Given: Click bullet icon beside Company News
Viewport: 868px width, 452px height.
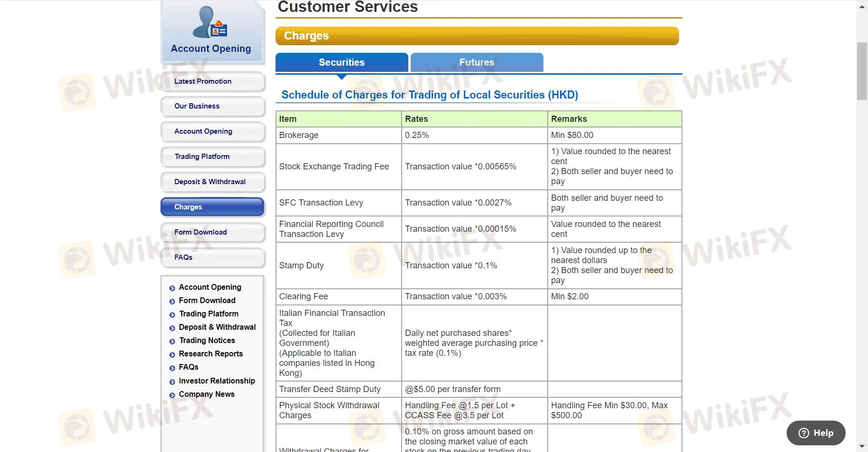Looking at the screenshot, I should tap(172, 395).
